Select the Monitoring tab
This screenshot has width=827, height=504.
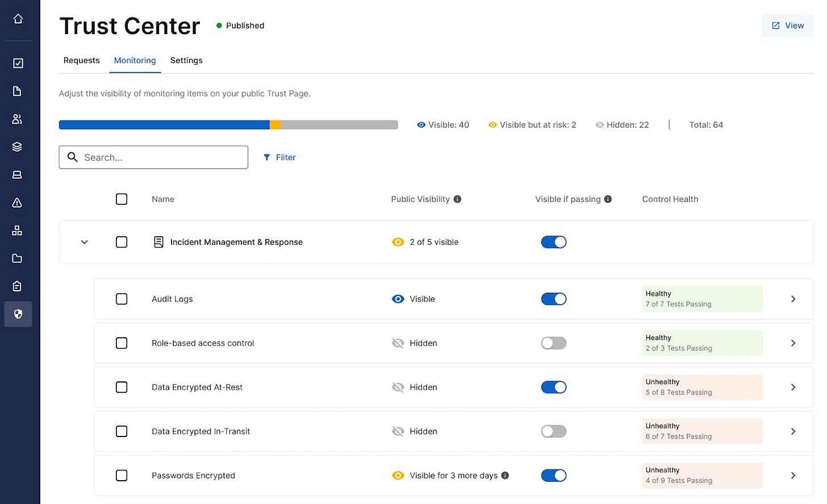[135, 61]
